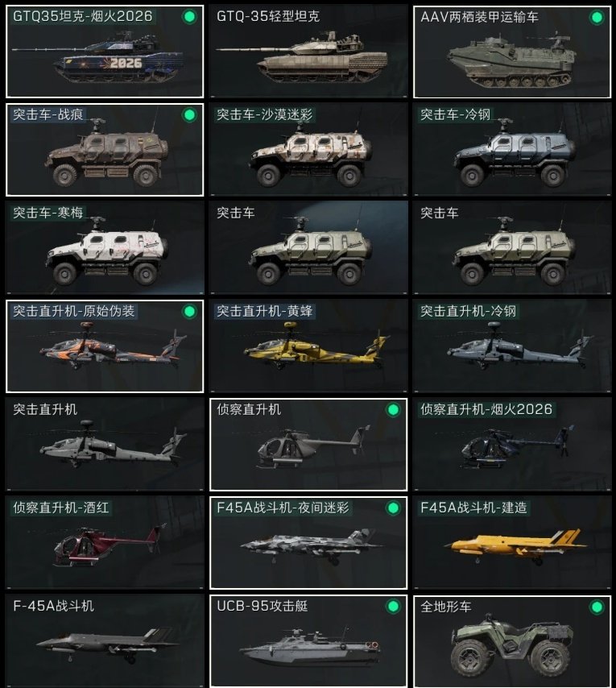Click the green equipped dot on 突击车-战痕

pyautogui.click(x=189, y=115)
